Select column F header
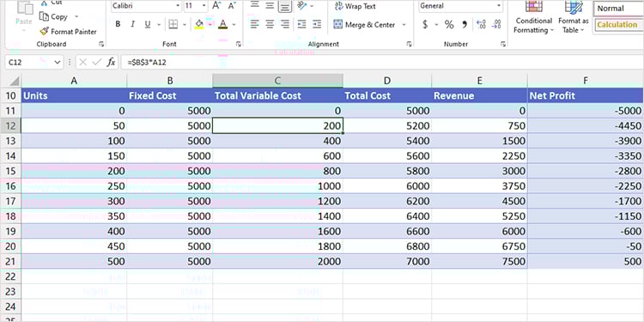 586,81
